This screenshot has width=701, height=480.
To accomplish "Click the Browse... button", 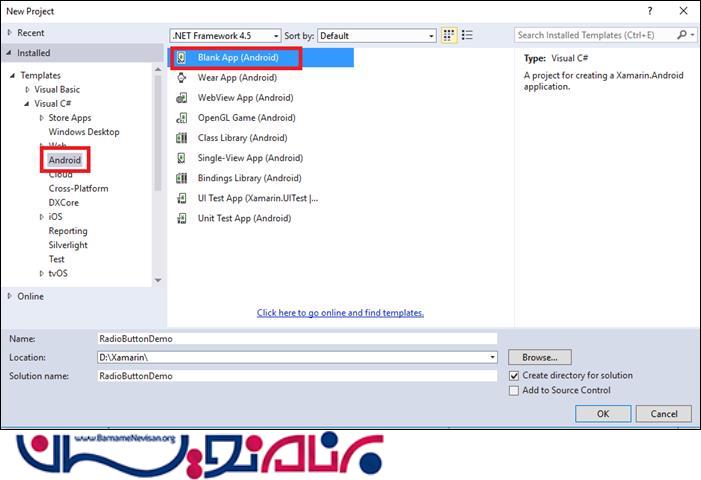I will point(540,358).
